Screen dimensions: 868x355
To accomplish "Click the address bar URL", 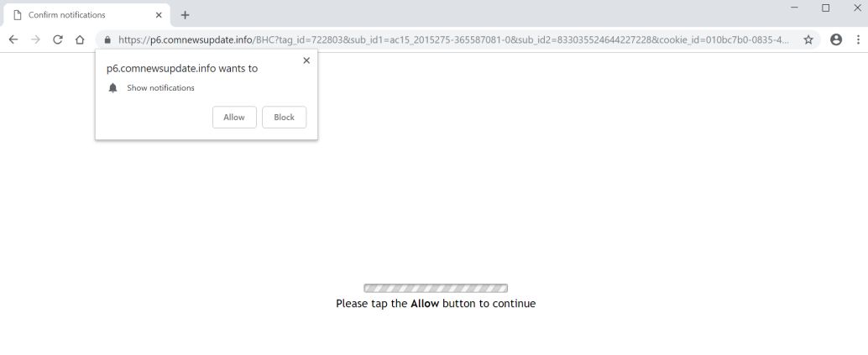I will (x=453, y=40).
